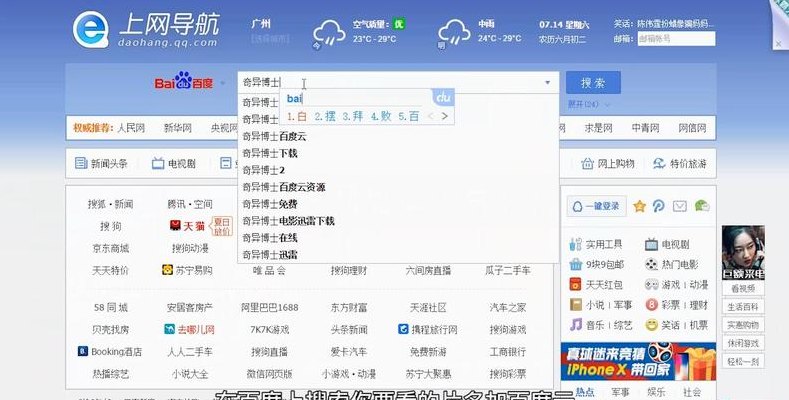Show next IME candidate page arrow
The width and height of the screenshot is (789, 400).
click(445, 116)
